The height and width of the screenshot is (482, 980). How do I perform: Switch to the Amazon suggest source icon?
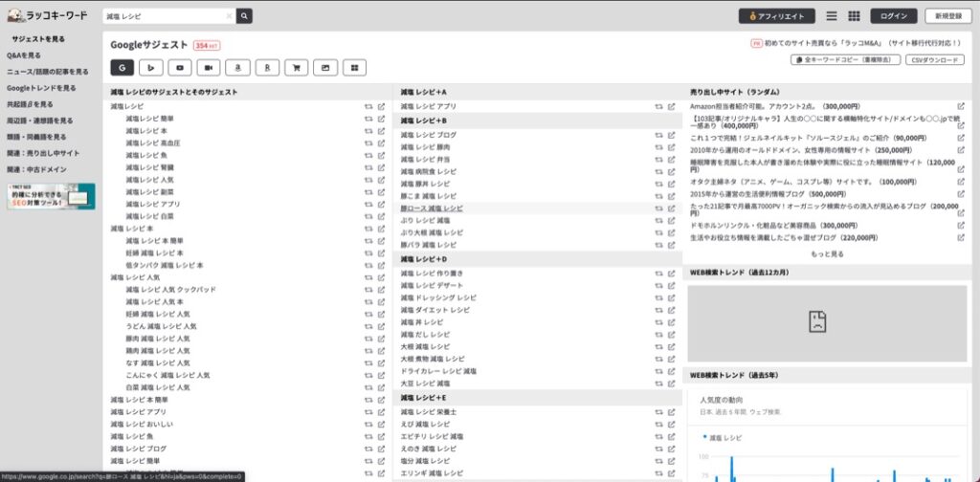pyautogui.click(x=238, y=68)
